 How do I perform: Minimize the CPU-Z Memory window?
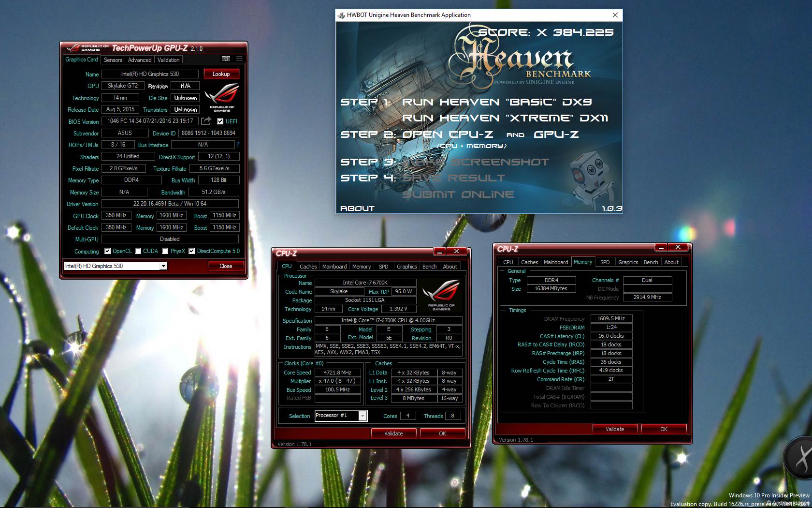coord(661,247)
